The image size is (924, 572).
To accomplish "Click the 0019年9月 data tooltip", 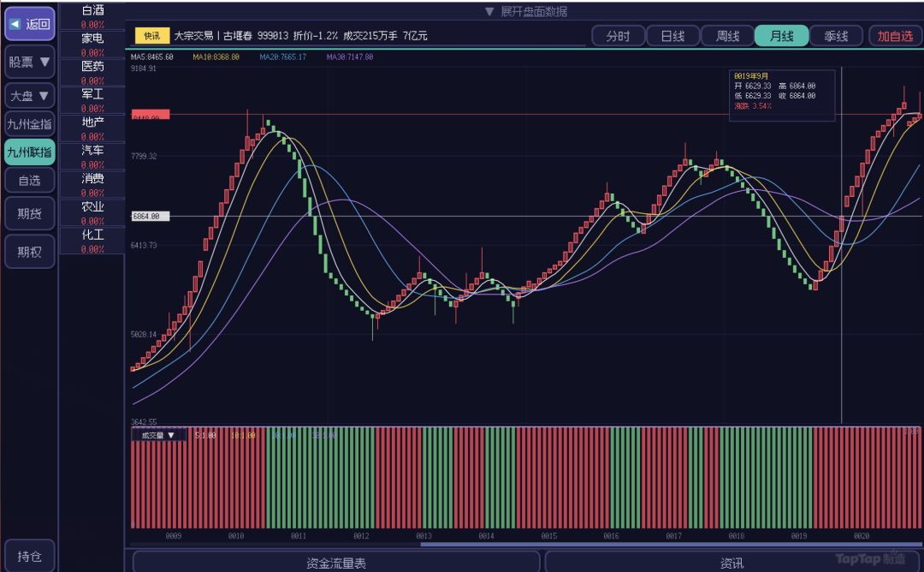I will (782, 96).
